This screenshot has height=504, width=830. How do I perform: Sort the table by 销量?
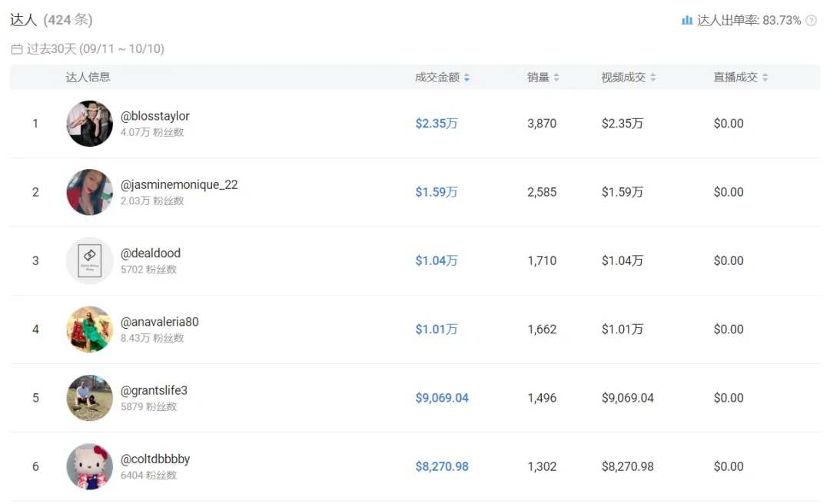click(x=556, y=78)
